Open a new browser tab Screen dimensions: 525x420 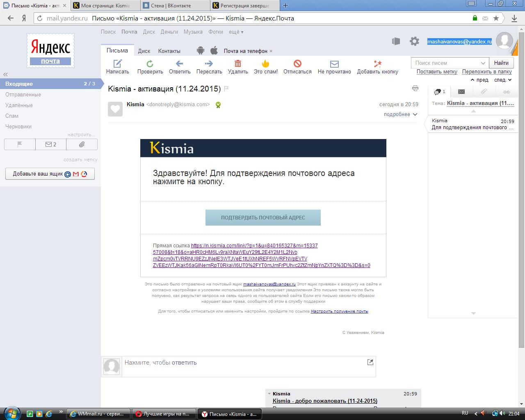point(285,5)
